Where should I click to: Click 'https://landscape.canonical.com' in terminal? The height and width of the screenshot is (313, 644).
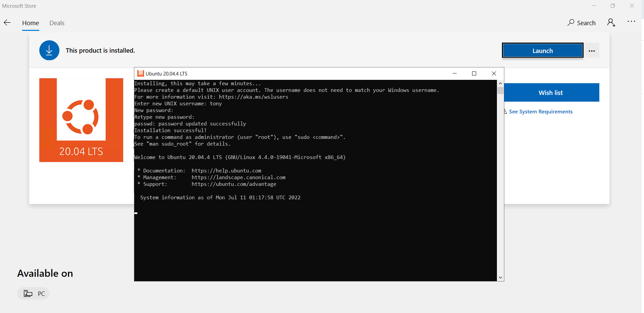click(238, 177)
